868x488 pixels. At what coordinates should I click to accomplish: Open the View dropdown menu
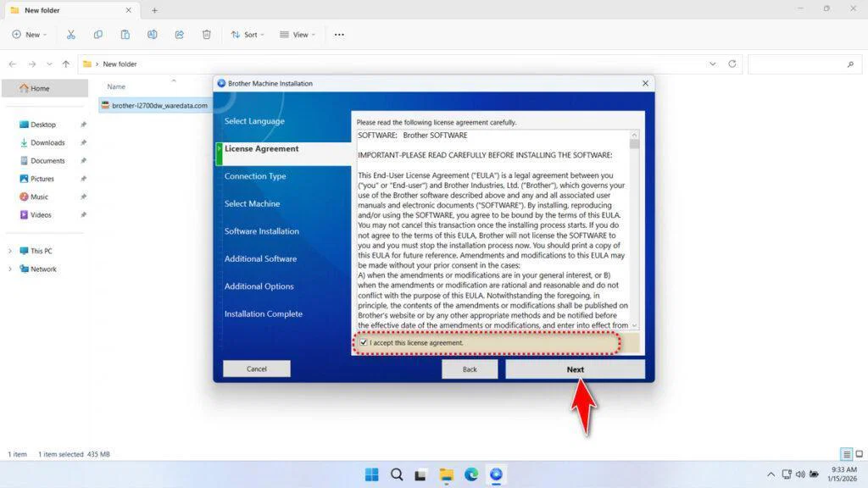tap(297, 35)
